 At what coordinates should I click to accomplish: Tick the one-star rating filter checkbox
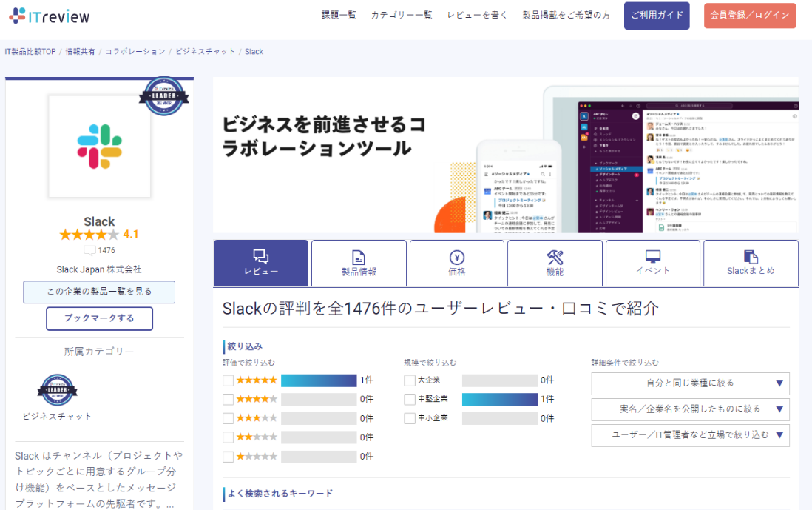228,457
